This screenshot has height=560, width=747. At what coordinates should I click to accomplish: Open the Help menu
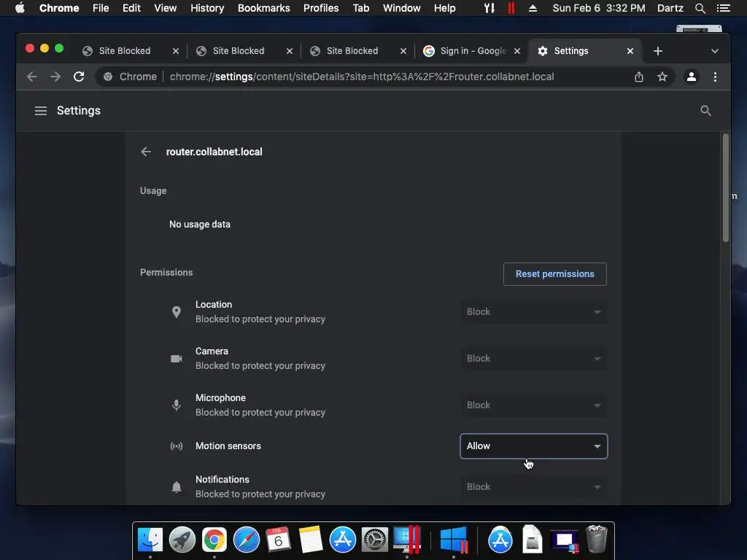[444, 8]
